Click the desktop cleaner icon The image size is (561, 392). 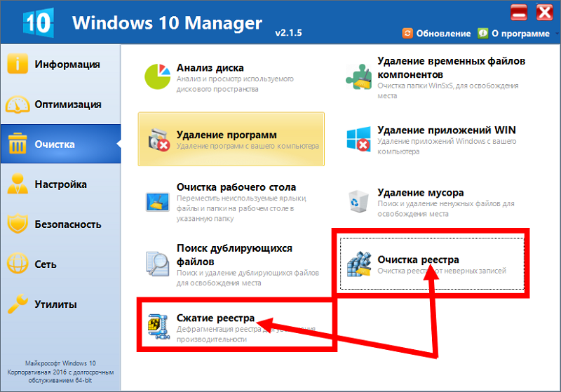pos(158,200)
